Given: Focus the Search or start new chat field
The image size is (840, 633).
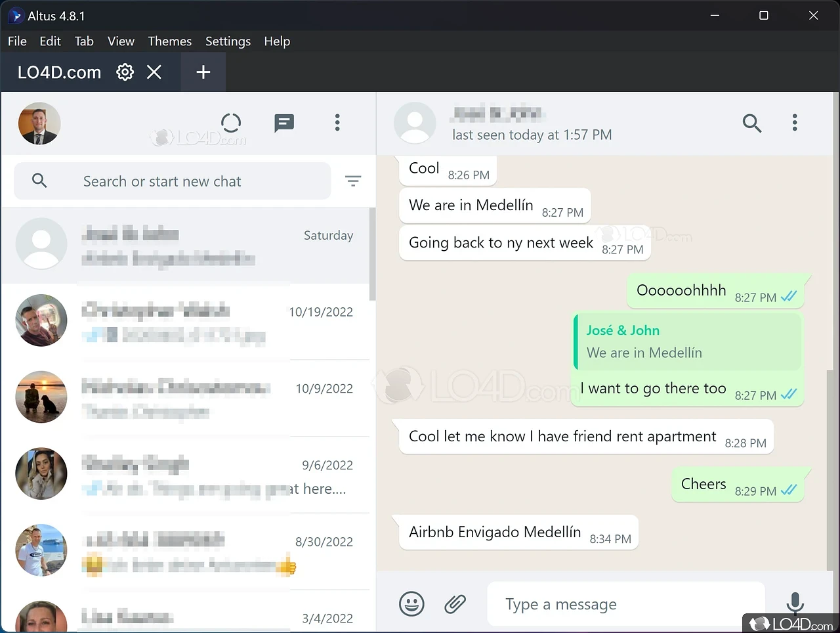Looking at the screenshot, I should click(173, 181).
